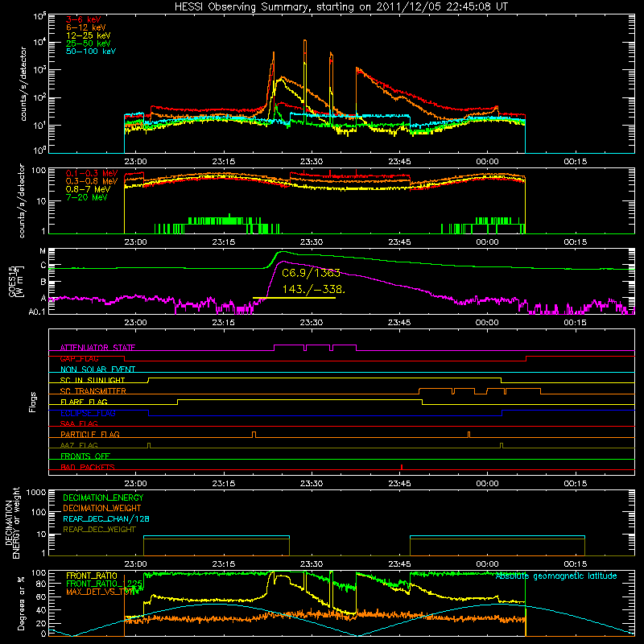Select the FRONTS_OFF flag label

[x=85, y=456]
